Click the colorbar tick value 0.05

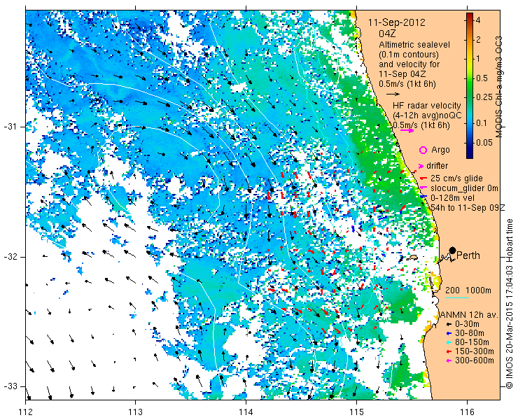tap(484, 143)
